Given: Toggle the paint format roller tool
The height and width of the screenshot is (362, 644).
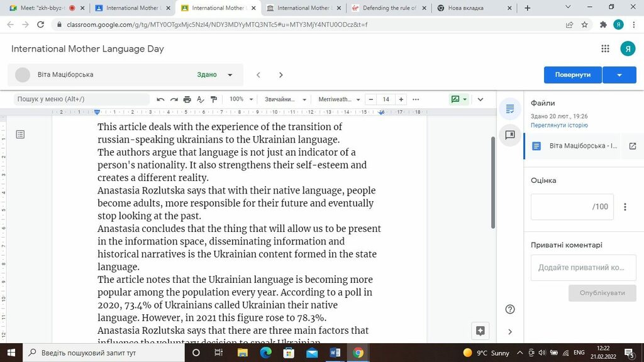Looking at the screenshot, I should click(x=214, y=99).
